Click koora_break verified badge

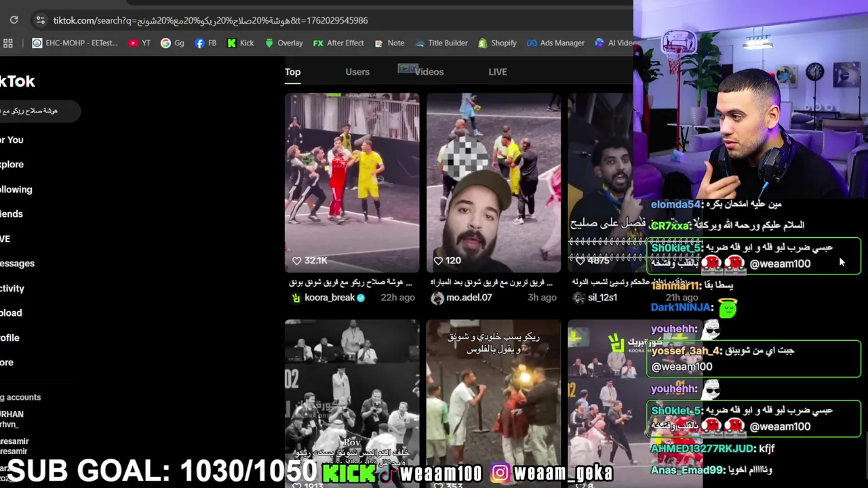(361, 298)
